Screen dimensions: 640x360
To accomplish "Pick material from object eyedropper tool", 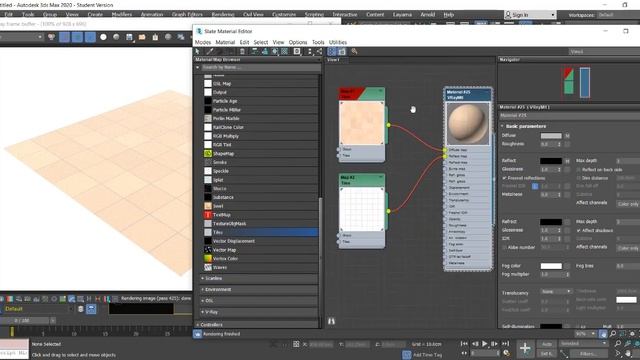I will tap(210, 51).
